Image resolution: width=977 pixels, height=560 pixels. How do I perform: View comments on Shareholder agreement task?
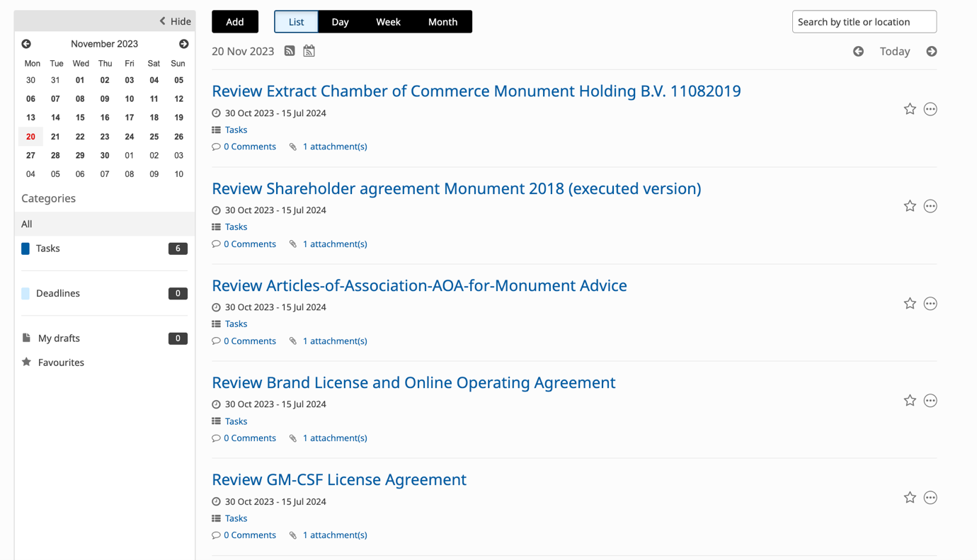250,244
